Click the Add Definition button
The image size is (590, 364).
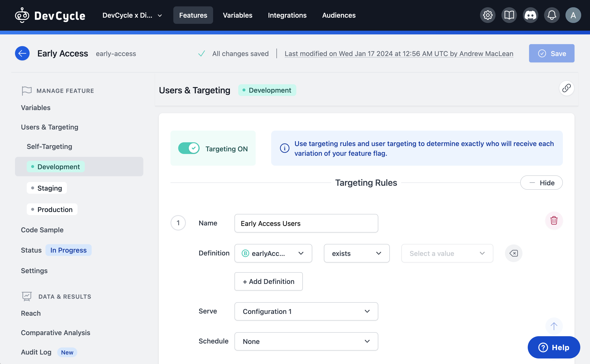(269, 281)
